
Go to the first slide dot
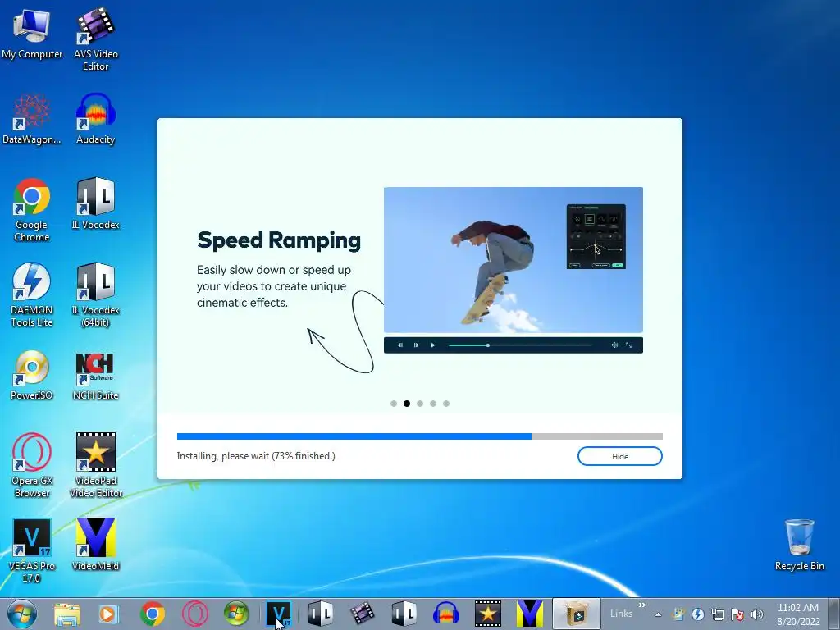[394, 404]
